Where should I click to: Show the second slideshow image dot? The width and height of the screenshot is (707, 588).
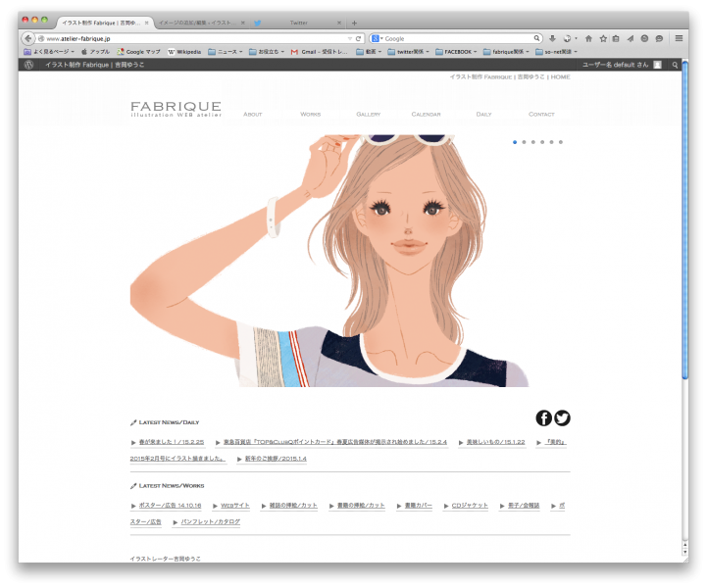point(524,142)
